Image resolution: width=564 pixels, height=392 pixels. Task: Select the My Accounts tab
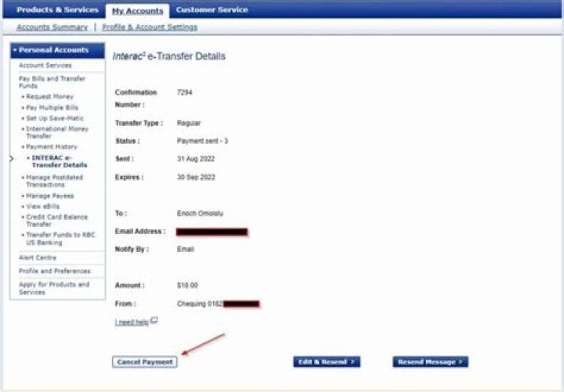click(137, 11)
